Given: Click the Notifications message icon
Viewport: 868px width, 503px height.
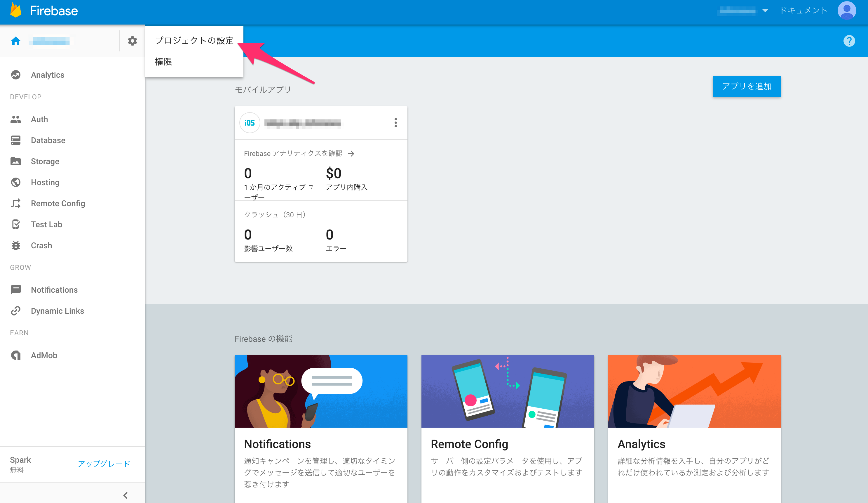Looking at the screenshot, I should [16, 290].
